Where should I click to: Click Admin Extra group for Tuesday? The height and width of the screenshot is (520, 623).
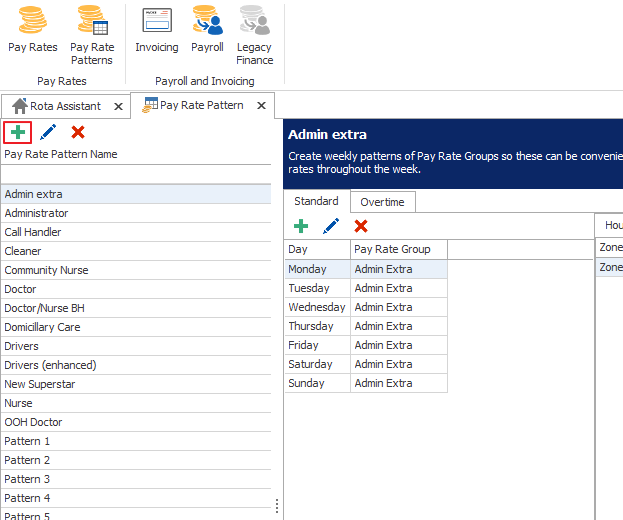pos(399,288)
